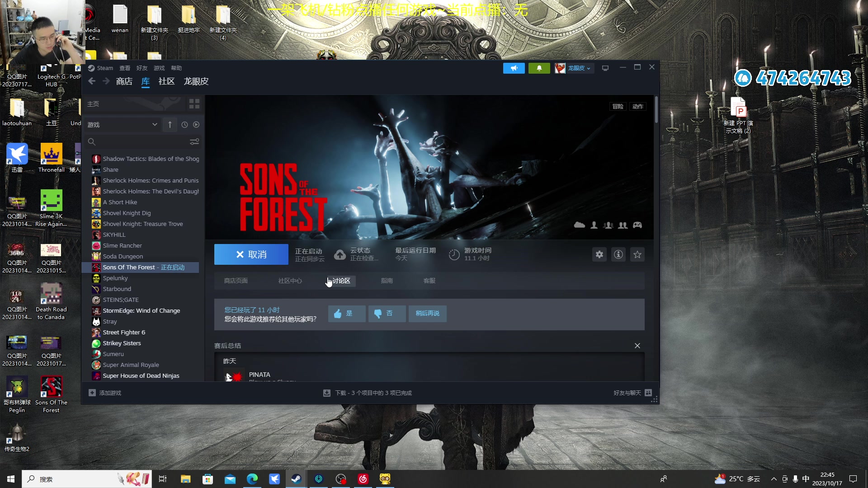
Task: Click the Steam taskbar icon in tray
Action: (x=296, y=479)
